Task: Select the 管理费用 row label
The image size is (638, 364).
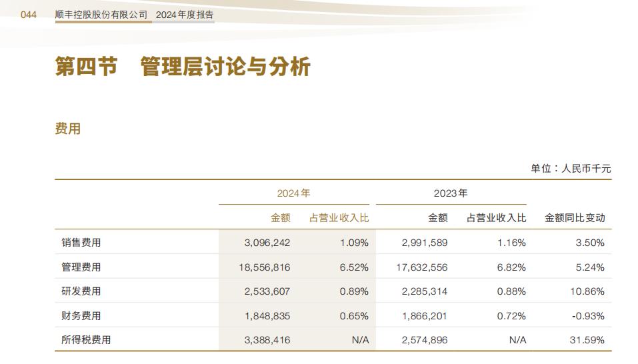Action: point(81,267)
